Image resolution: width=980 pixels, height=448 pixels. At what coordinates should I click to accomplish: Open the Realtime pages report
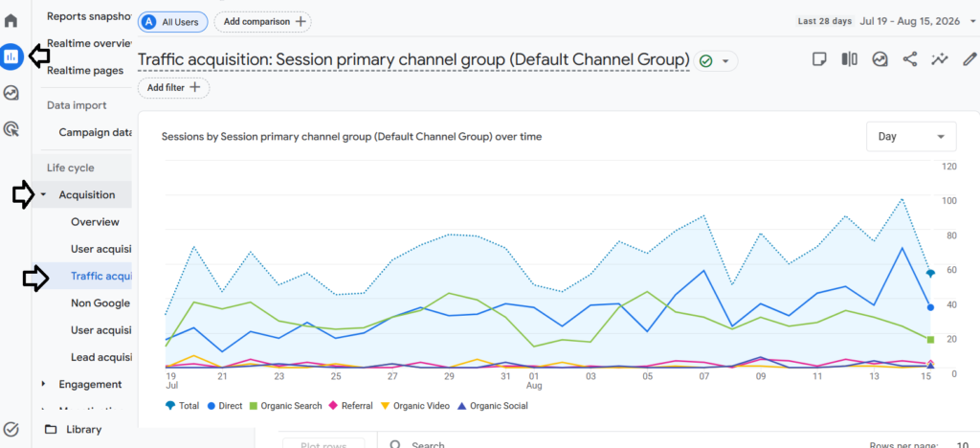coord(85,71)
